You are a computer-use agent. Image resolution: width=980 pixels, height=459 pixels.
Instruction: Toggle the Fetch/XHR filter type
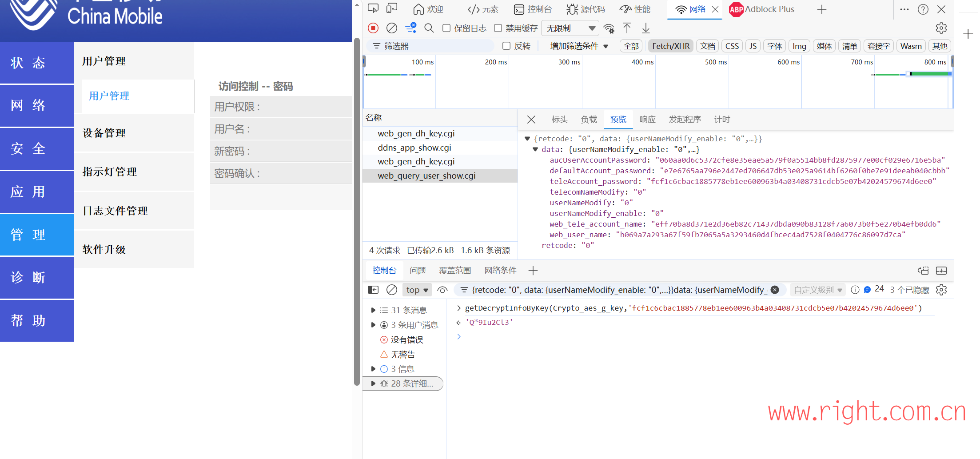click(671, 46)
